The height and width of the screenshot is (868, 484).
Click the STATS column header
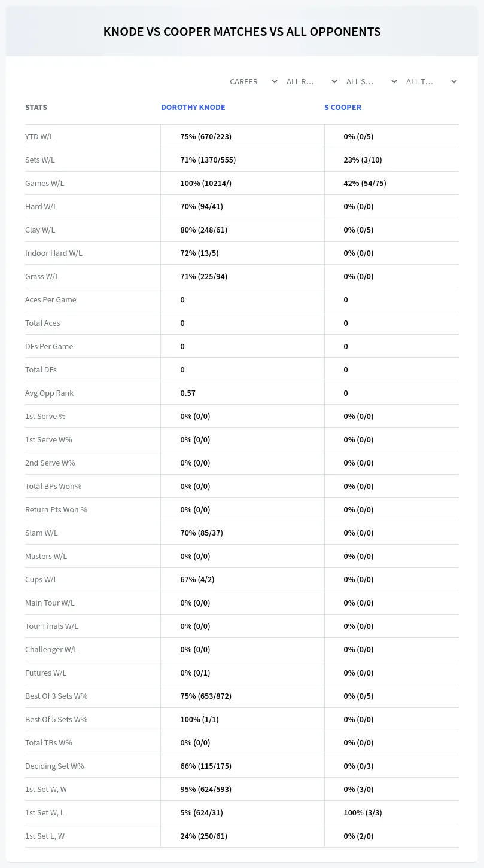click(x=36, y=108)
